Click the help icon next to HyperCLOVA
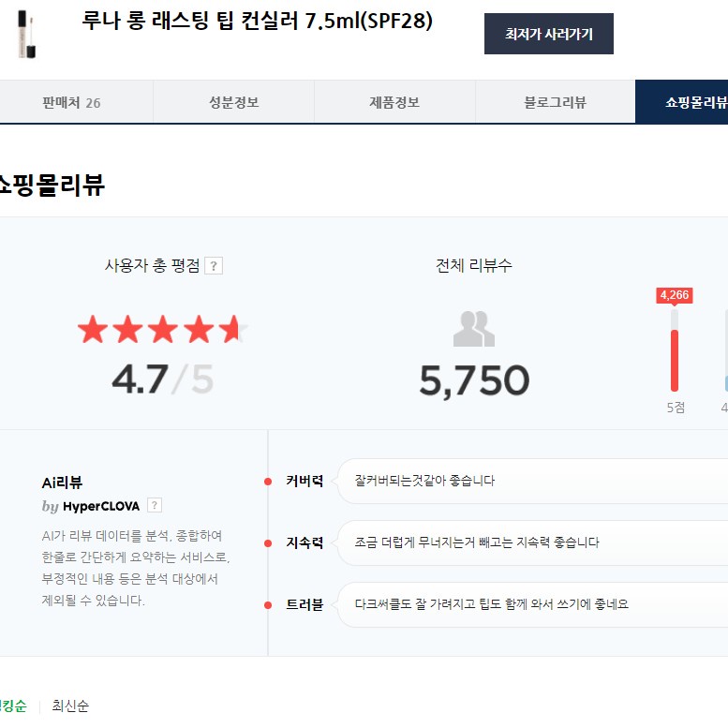The width and height of the screenshot is (728, 728). tap(155, 506)
